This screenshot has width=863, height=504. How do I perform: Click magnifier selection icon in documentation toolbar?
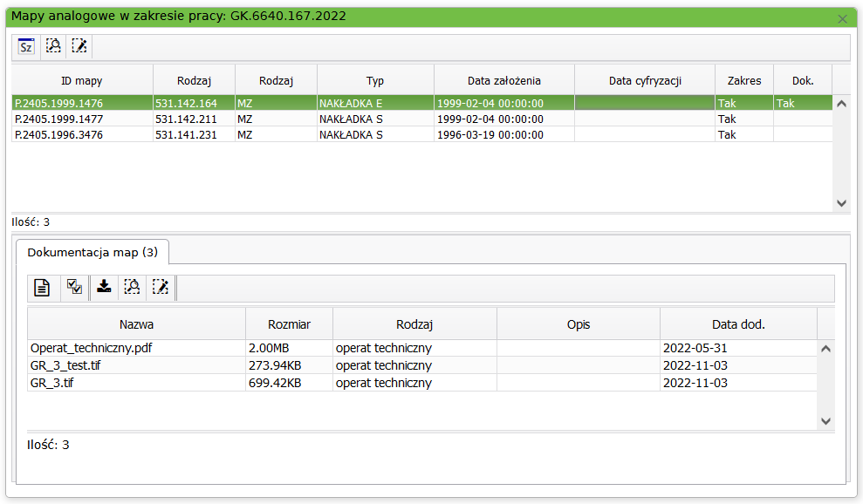click(x=132, y=288)
